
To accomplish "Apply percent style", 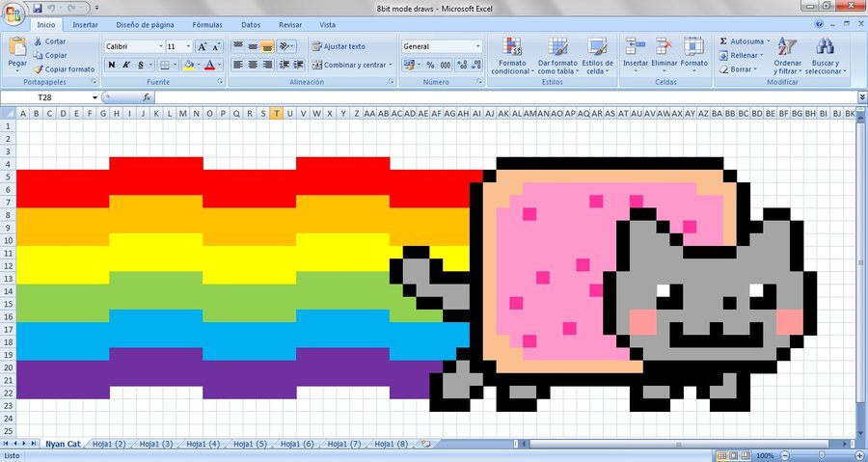I will coord(430,65).
